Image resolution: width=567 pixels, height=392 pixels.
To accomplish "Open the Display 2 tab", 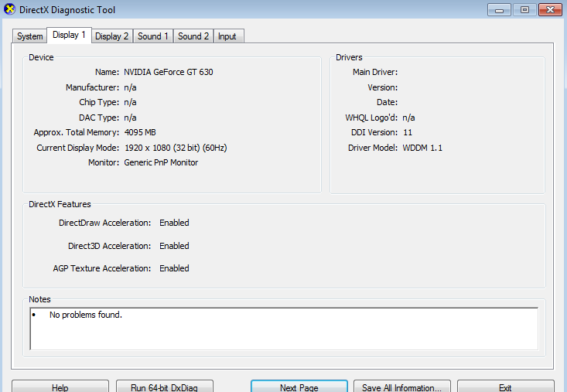I will 111,36.
